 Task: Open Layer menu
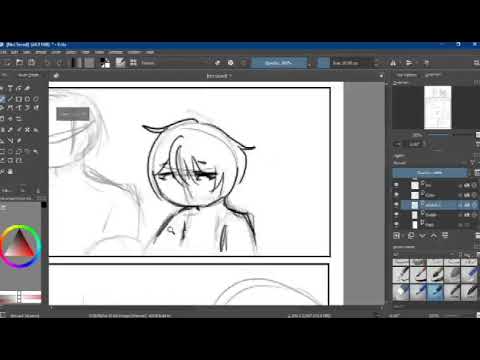point(55,52)
